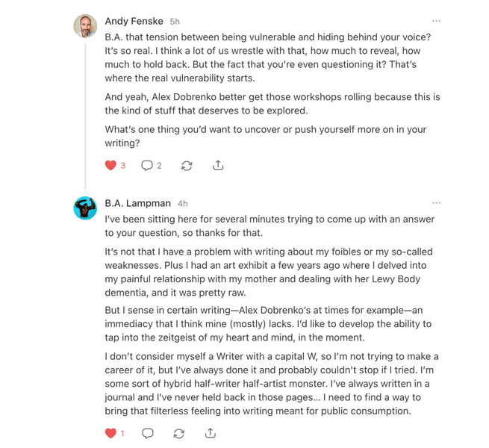
Task: Click the reply count 2 on Andy's comment
Action: tap(159, 166)
